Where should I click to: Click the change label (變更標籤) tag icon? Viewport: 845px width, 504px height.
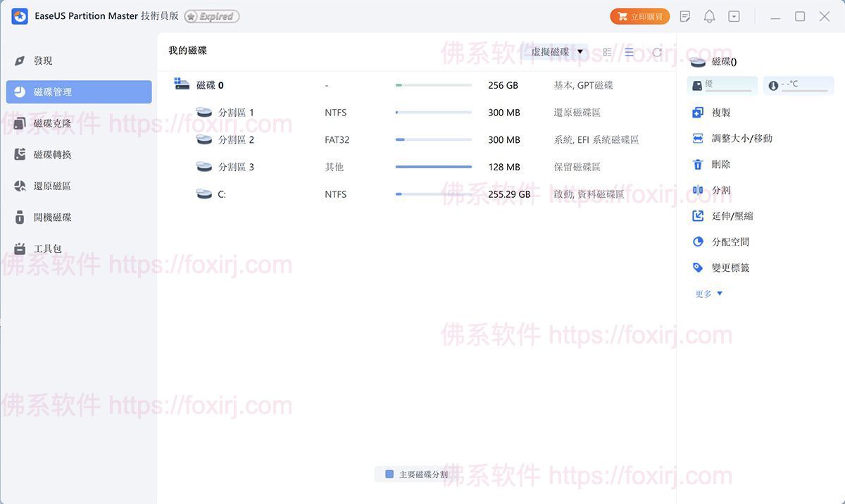[x=698, y=268]
